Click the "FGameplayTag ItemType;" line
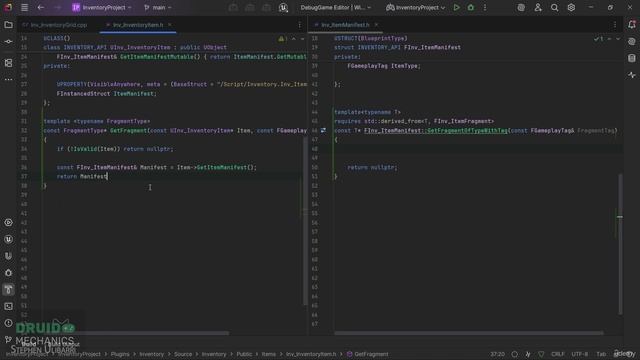 (384, 66)
